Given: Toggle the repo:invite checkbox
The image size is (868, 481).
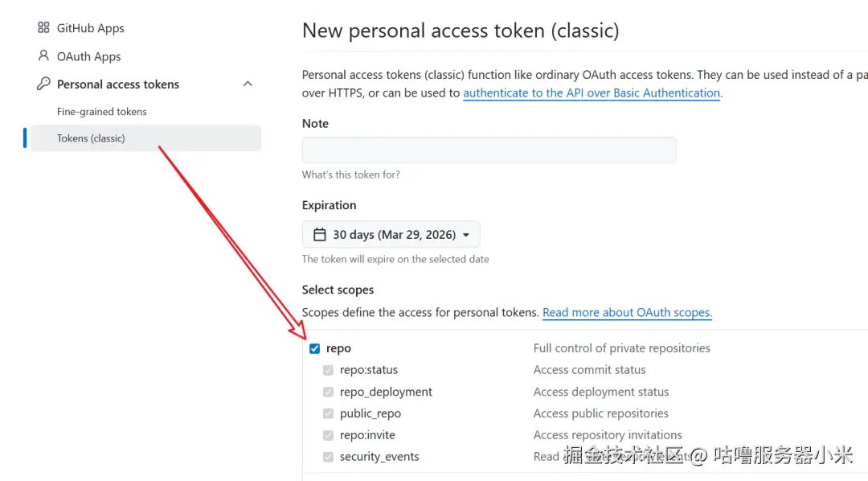Looking at the screenshot, I should click(x=328, y=435).
